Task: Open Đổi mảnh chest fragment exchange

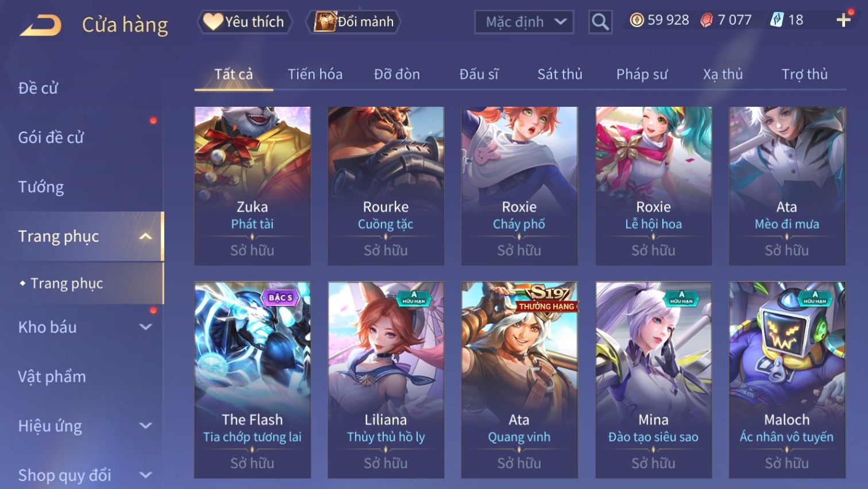Action: [354, 22]
